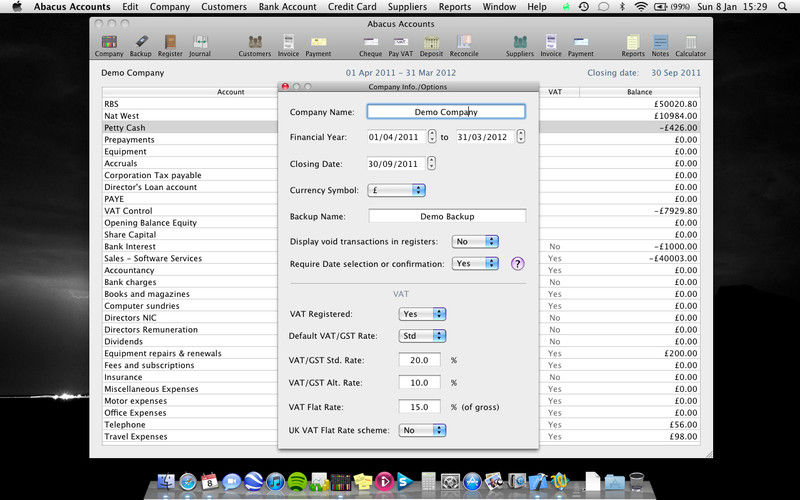Viewport: 800px width, 500px height.
Task: Open the Cheque toolbar icon
Action: point(370,45)
